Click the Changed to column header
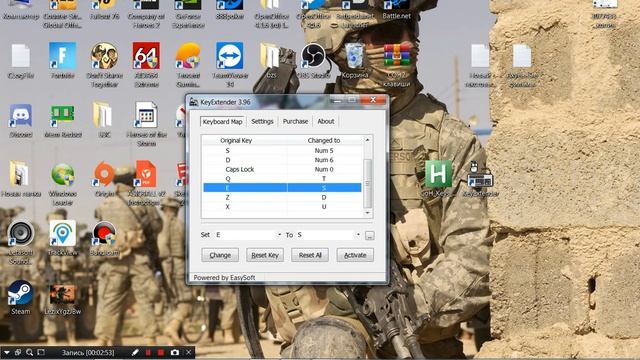640x360 pixels. coord(324,140)
